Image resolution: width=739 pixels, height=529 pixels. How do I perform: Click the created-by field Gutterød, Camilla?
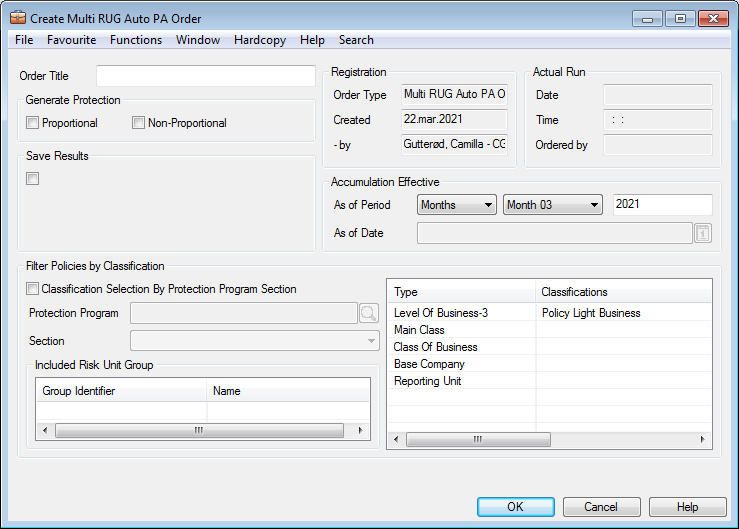coord(454,144)
